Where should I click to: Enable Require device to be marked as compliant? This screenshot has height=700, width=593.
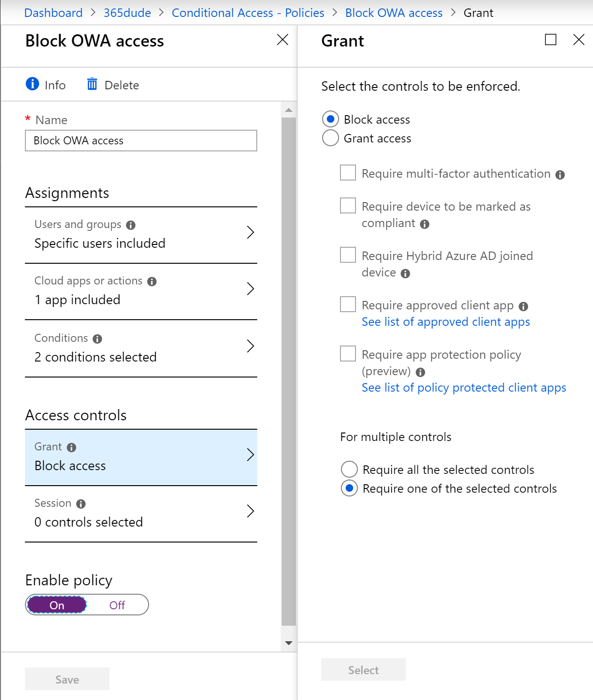coord(348,205)
